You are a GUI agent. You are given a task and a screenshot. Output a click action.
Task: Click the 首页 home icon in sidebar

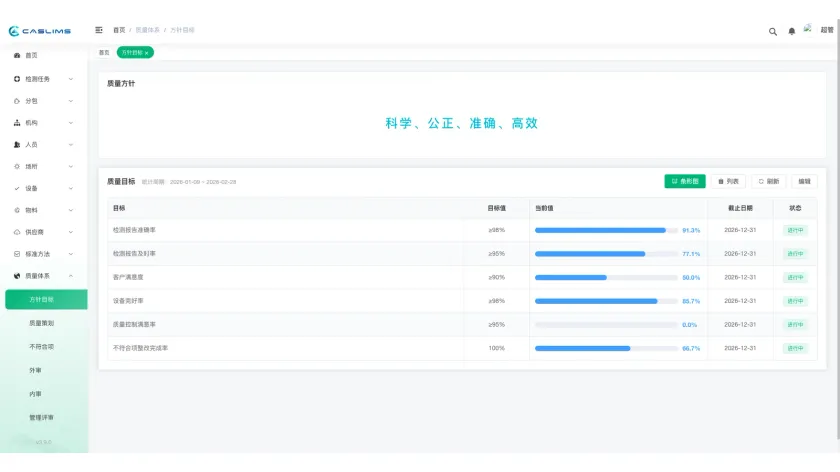tap(17, 55)
